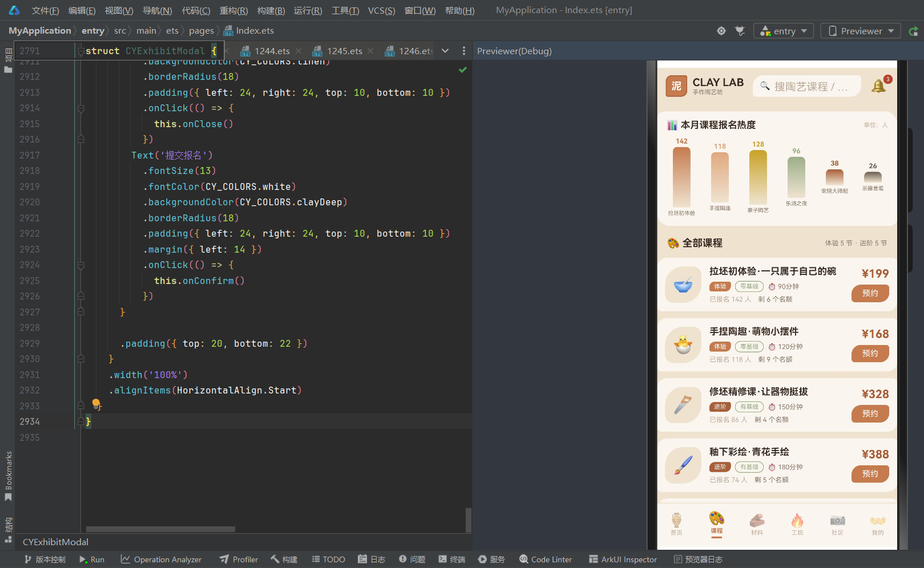Click the 拉坯初体验 bowl thumbnail
This screenshot has height=568, width=924.
click(683, 285)
